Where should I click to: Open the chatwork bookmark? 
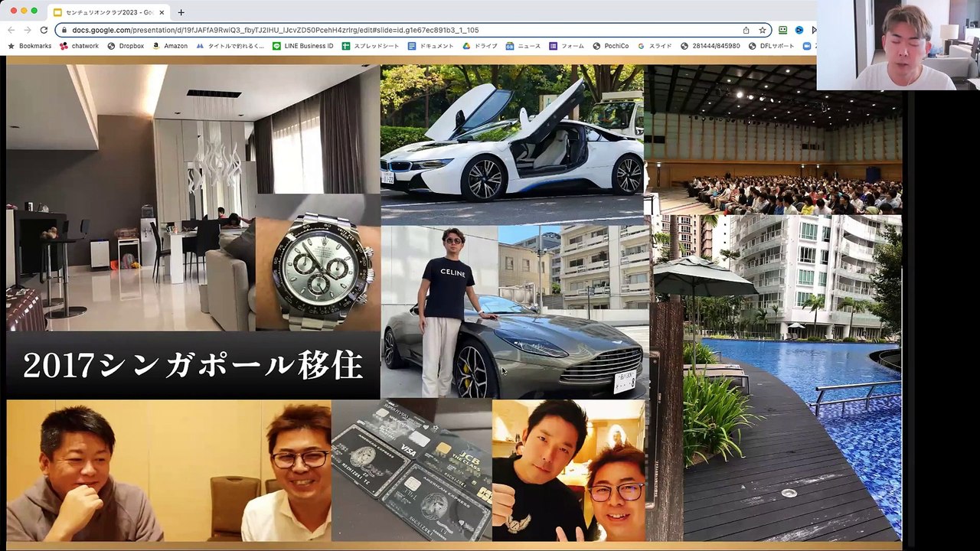(79, 46)
